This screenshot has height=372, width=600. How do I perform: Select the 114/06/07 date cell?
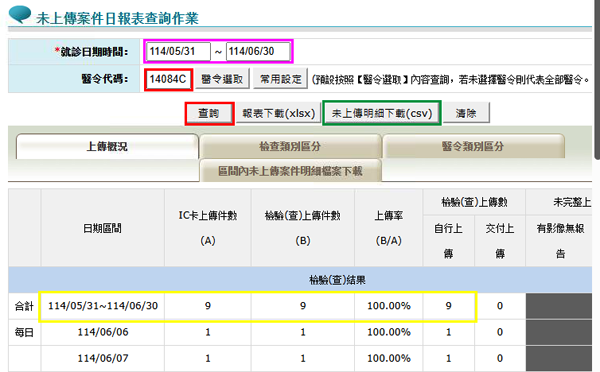click(x=103, y=358)
